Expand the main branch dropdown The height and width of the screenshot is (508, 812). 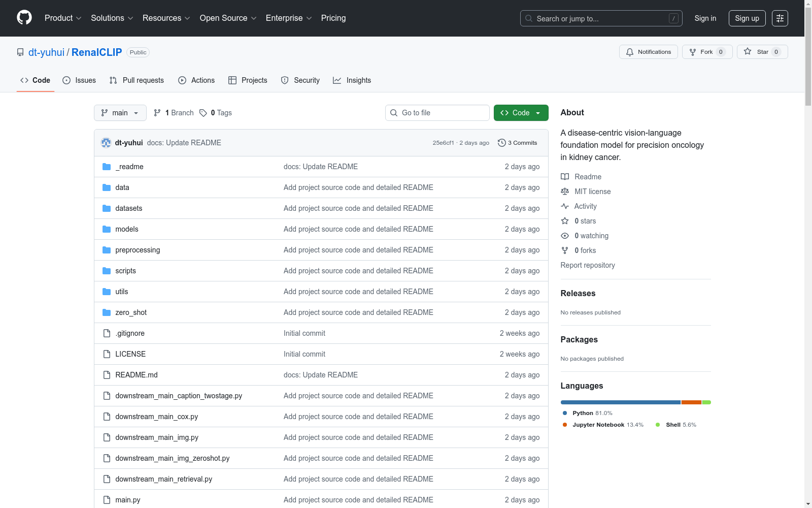(120, 113)
